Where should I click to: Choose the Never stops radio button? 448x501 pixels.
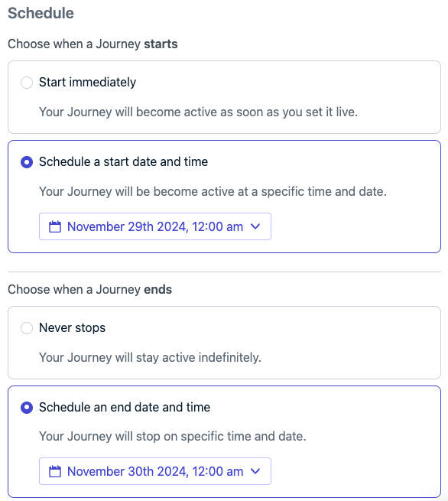[x=27, y=328]
